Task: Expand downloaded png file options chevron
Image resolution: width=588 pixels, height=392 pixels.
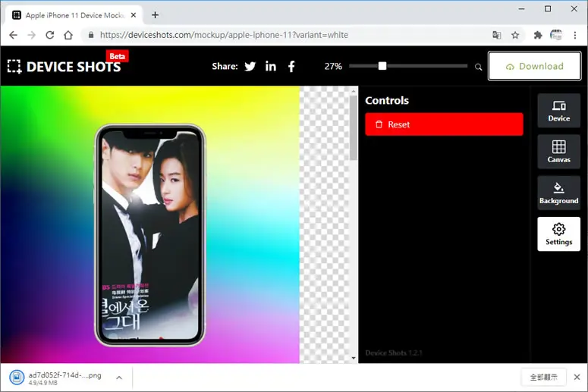Action: coord(119,378)
